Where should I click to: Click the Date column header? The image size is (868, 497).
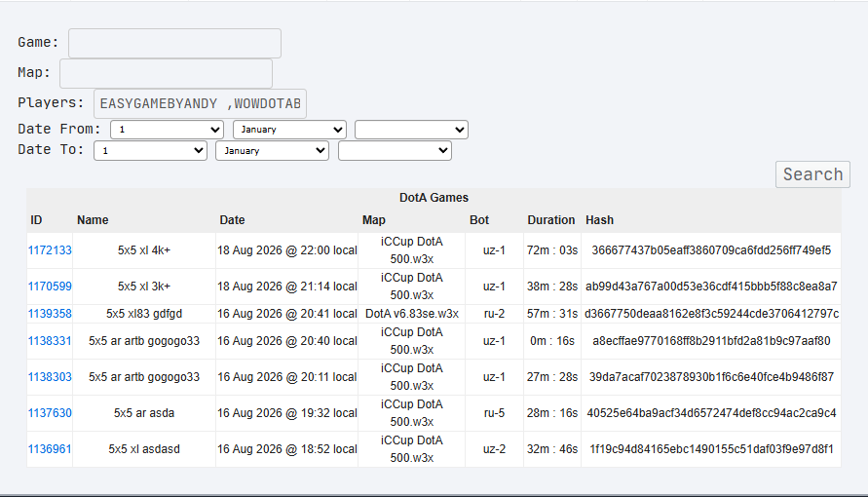click(232, 219)
